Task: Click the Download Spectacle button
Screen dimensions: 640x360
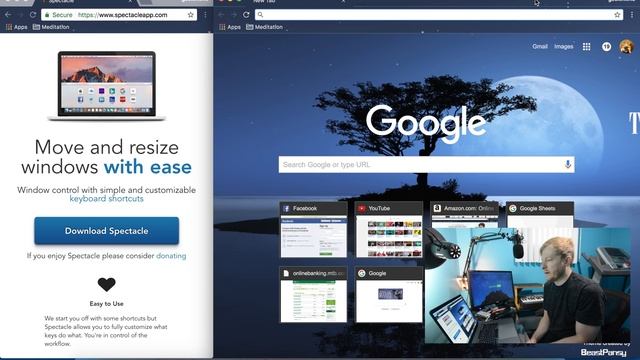Action: (107, 231)
